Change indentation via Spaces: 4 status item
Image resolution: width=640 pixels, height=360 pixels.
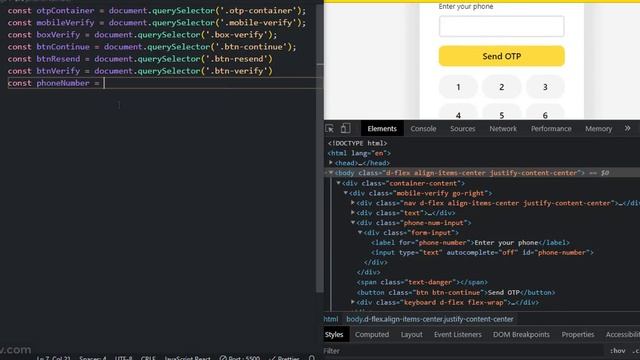click(x=93, y=358)
